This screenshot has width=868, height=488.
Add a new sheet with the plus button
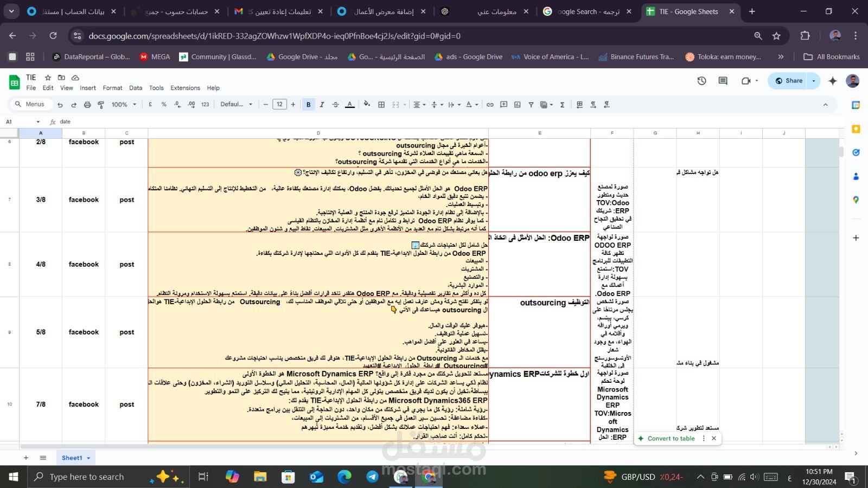click(25, 458)
